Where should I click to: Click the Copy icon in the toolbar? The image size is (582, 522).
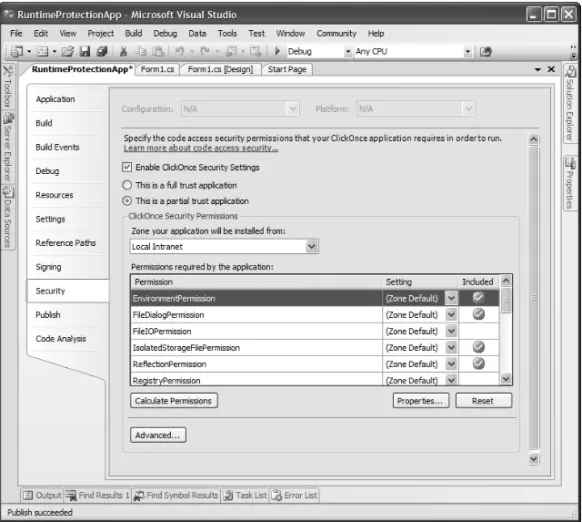[141, 51]
